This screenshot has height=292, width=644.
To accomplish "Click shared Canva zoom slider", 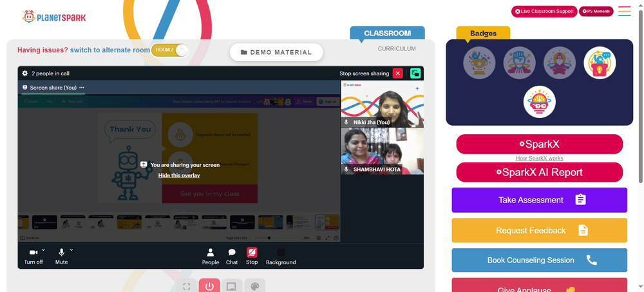I will (269, 238).
